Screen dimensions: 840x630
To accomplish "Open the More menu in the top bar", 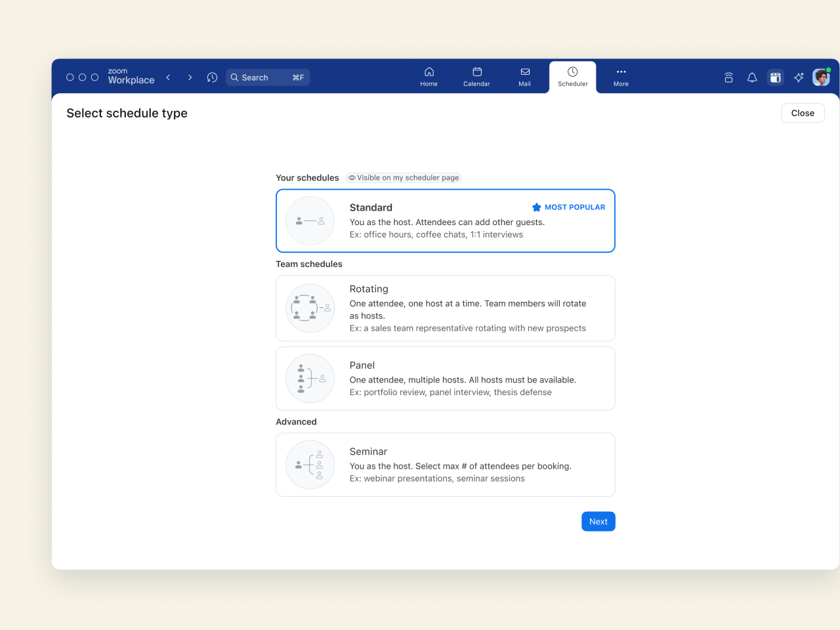I will click(x=621, y=77).
